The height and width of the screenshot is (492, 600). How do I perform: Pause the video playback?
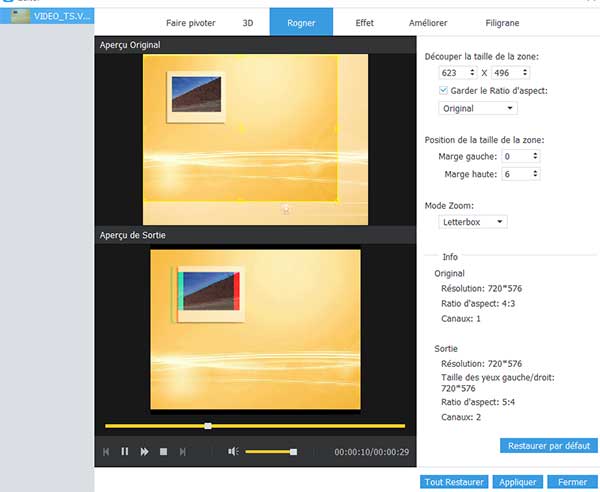click(x=125, y=452)
